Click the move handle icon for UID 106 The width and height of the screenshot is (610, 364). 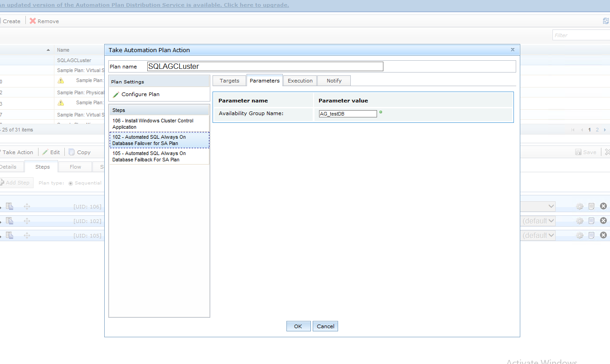tap(27, 206)
